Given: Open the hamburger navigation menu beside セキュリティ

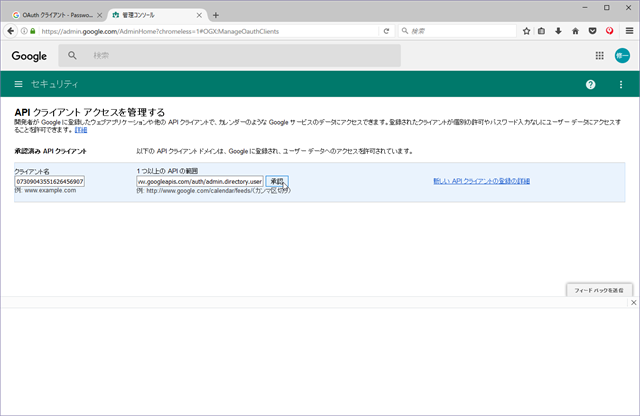Looking at the screenshot, I should (x=19, y=84).
